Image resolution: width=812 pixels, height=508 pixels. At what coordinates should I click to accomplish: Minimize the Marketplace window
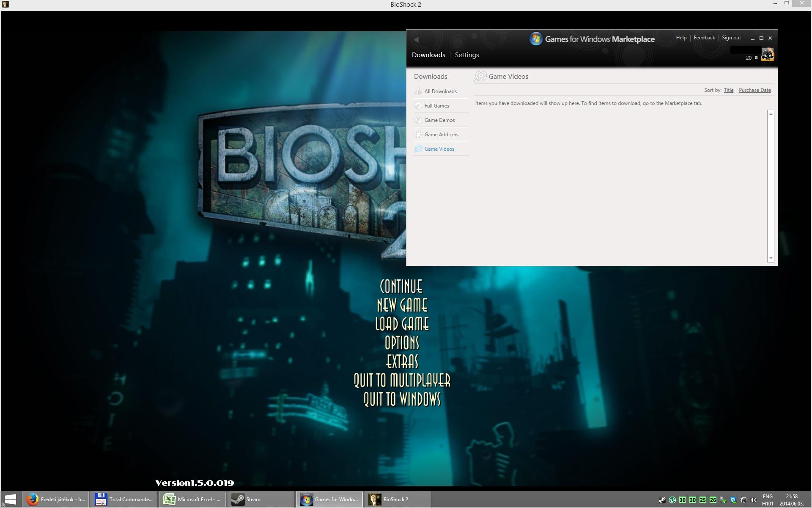click(752, 38)
